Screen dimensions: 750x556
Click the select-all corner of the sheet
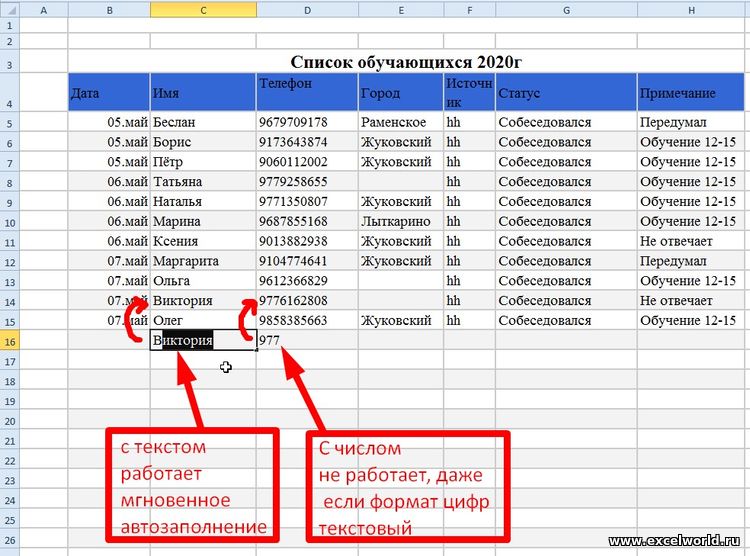[10, 10]
